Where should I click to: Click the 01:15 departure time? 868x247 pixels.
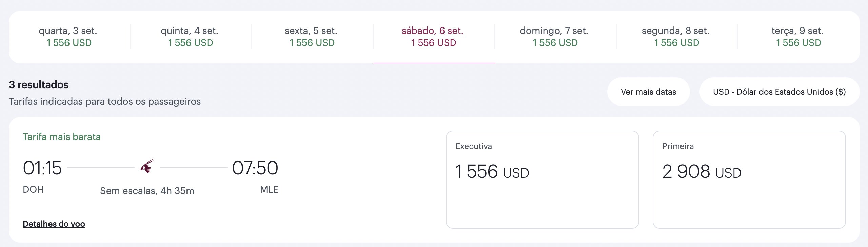pos(42,168)
